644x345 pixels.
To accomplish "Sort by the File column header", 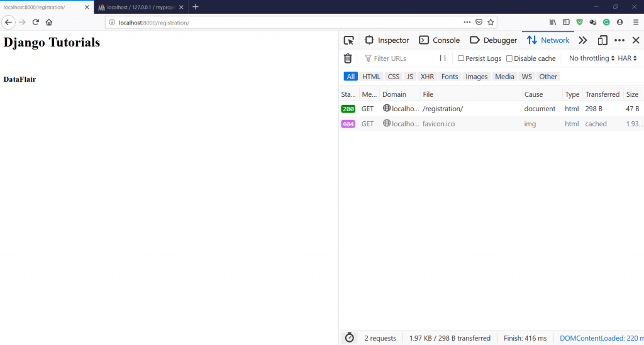I will 471,94.
